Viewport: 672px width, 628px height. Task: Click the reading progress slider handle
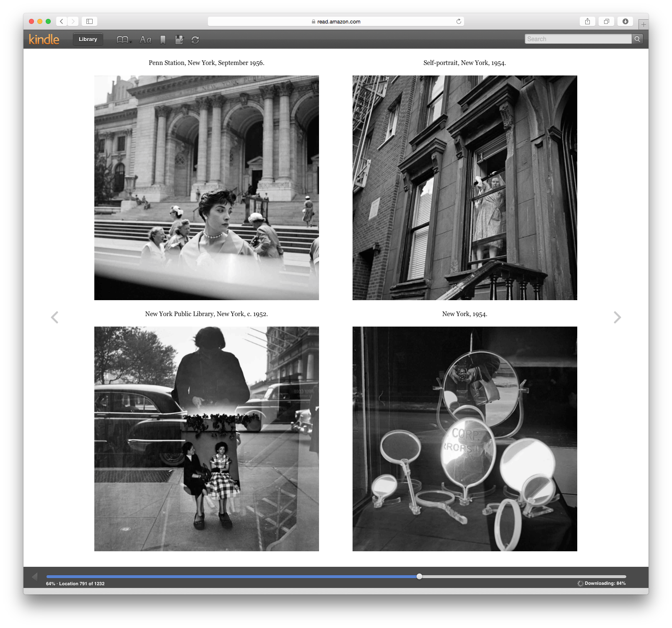coord(419,576)
